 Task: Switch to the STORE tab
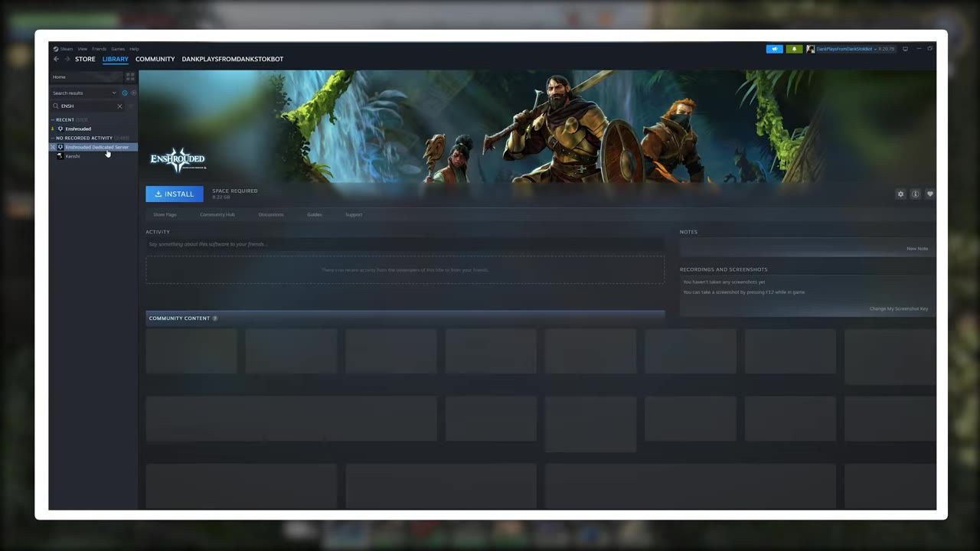[85, 59]
